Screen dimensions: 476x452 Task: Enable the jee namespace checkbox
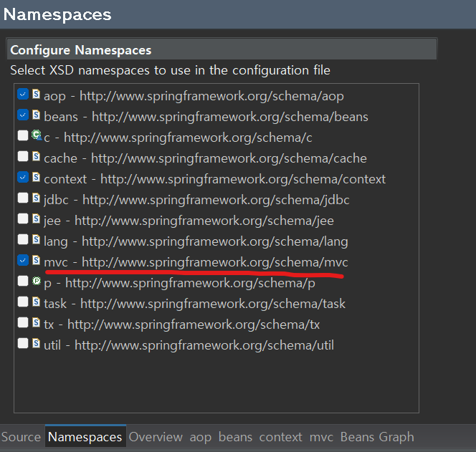(x=23, y=218)
